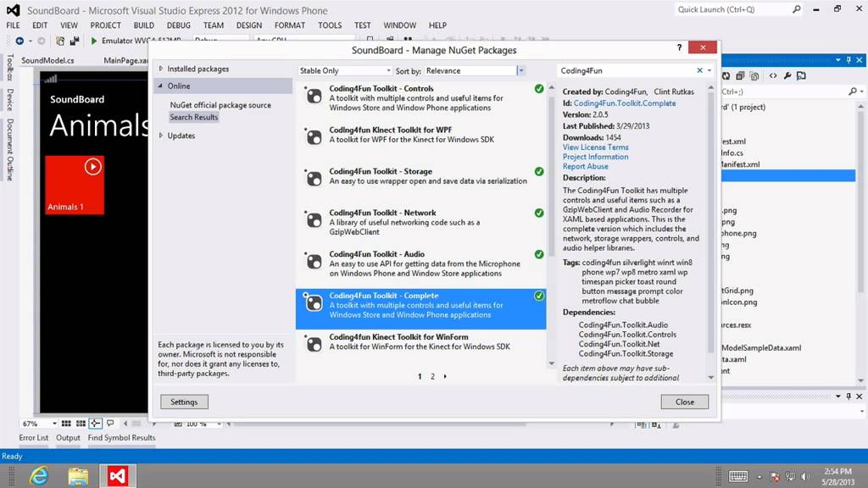Open the search box history dropdown arrow

tap(709, 71)
